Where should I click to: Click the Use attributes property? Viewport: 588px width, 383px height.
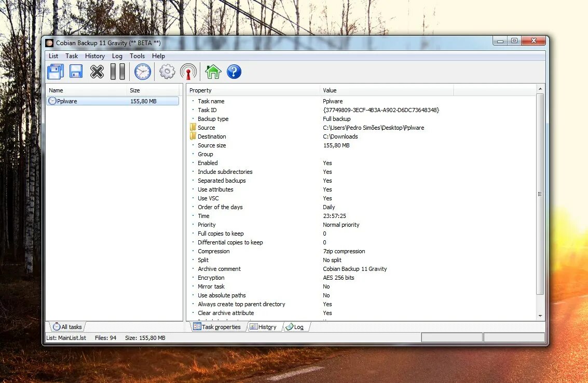click(x=215, y=189)
